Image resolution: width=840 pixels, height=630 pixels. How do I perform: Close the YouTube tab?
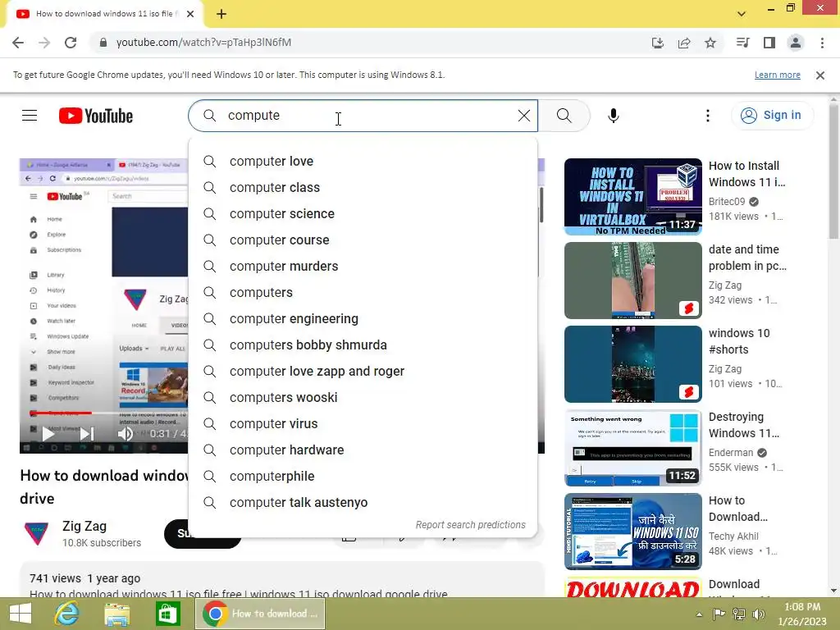click(190, 14)
